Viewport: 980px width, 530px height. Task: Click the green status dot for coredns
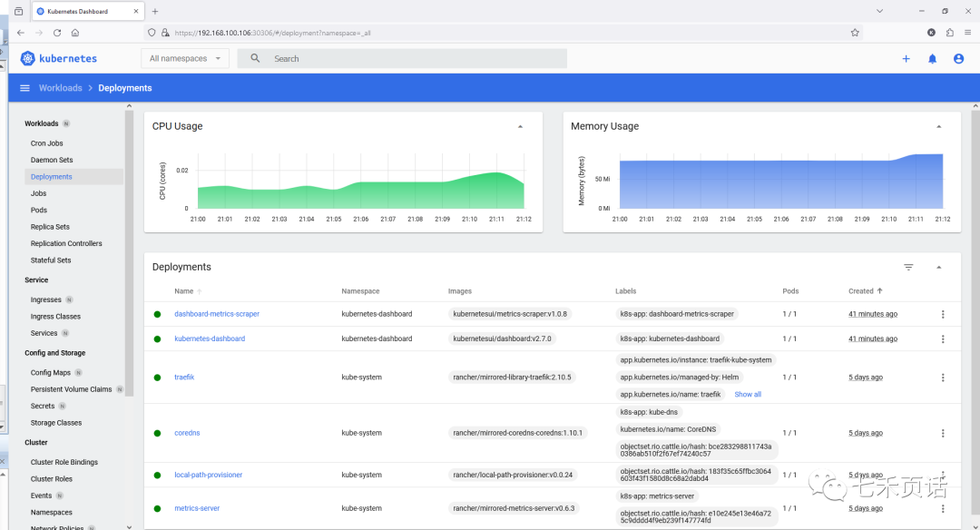[x=158, y=433]
